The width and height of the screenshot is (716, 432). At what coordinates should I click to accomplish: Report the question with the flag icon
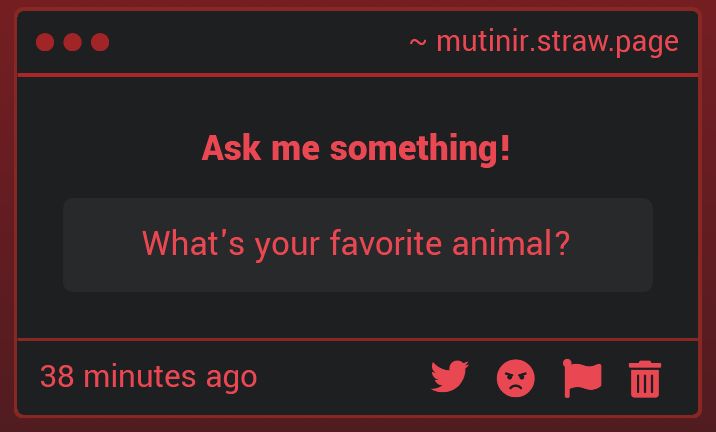tap(582, 377)
